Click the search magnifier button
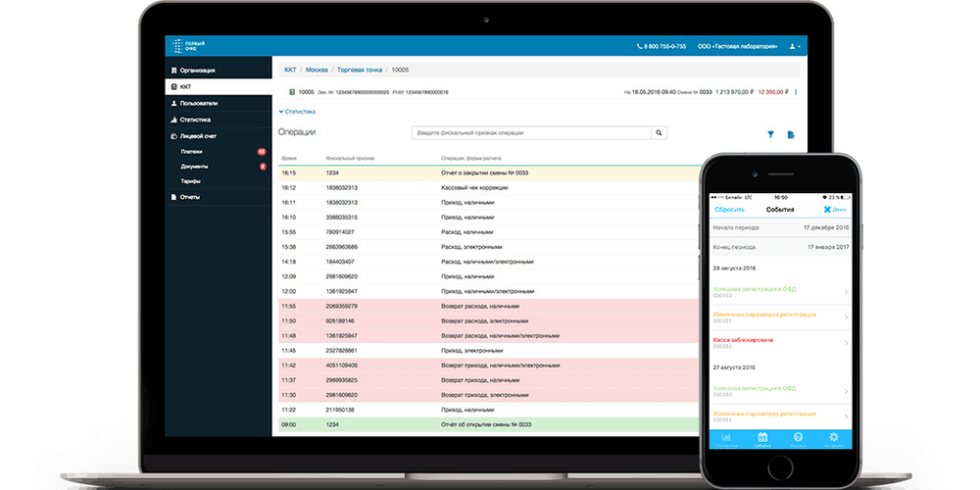This screenshot has width=980, height=490. 659,132
